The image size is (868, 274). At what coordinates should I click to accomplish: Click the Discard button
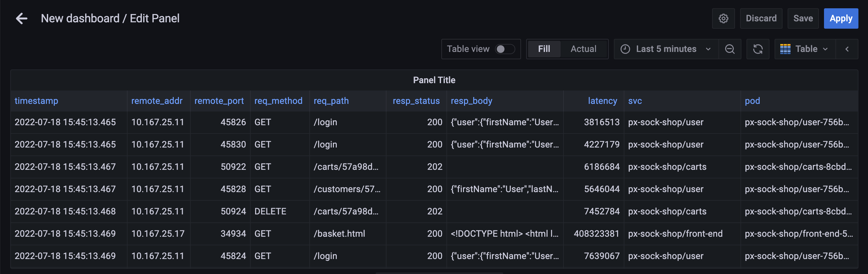pos(761,18)
